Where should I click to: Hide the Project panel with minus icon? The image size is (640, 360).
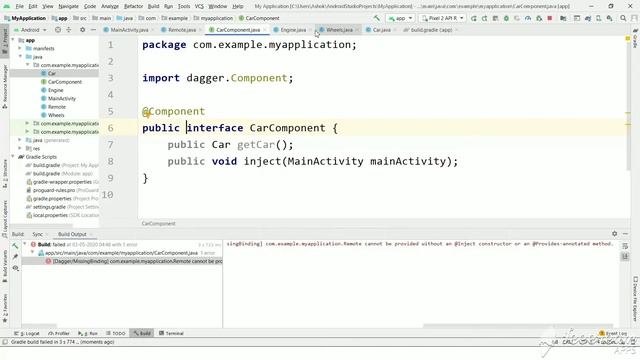tap(93, 30)
